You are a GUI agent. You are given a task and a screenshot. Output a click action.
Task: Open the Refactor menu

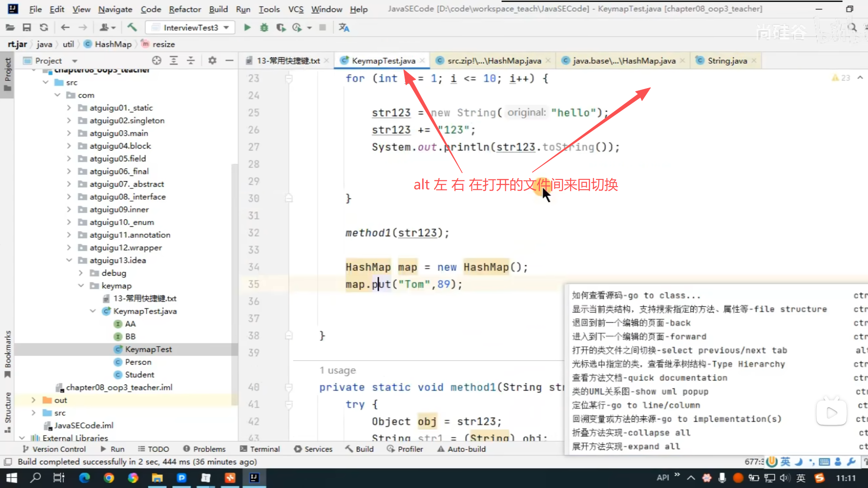click(184, 9)
